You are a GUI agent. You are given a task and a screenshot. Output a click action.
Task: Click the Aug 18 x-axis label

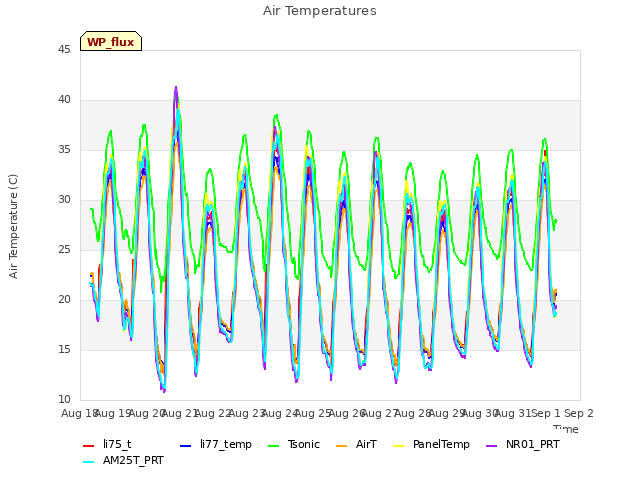coord(78,413)
